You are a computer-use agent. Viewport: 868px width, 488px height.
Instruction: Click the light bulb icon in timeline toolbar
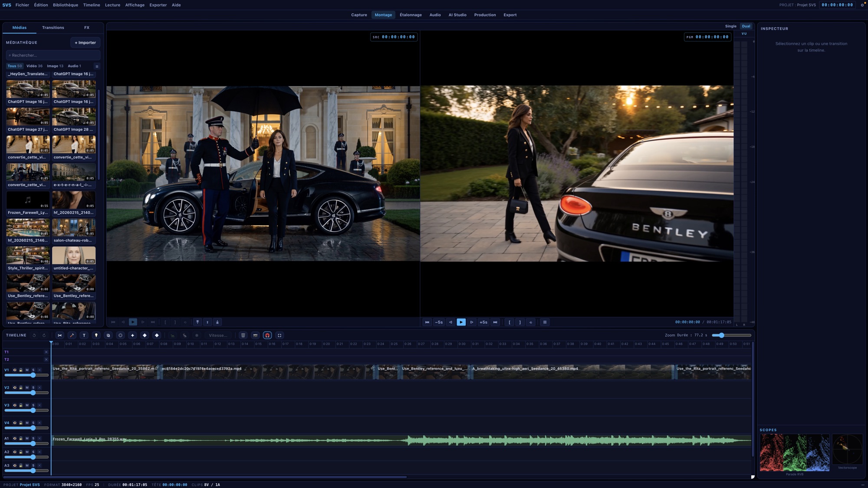(x=96, y=335)
